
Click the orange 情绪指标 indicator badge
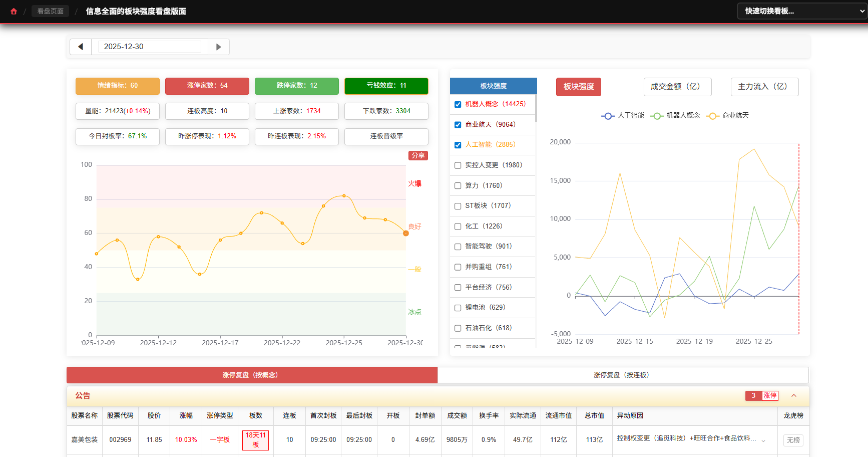[x=117, y=86]
